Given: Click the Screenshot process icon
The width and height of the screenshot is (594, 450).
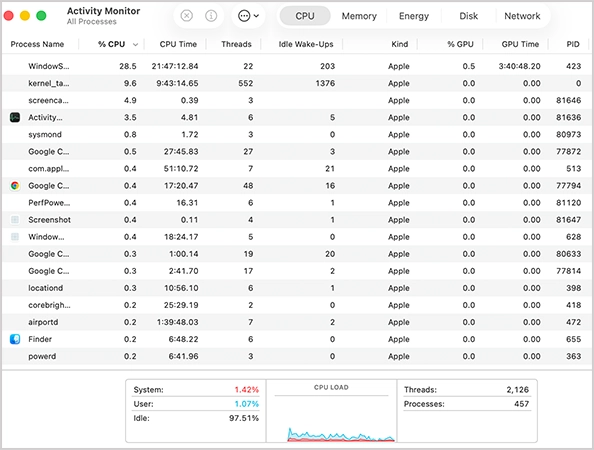Looking at the screenshot, I should (x=15, y=220).
